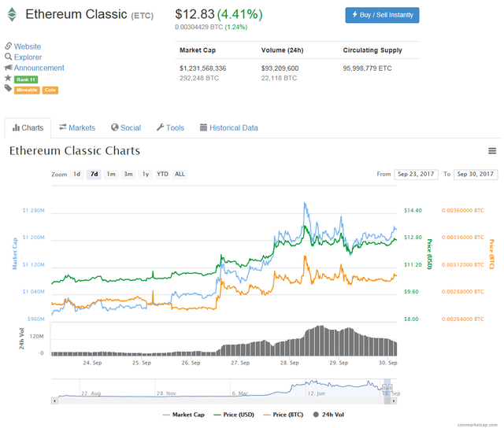Click the left handle of navigator range
This screenshot has height=428, width=504.
[x=384, y=388]
